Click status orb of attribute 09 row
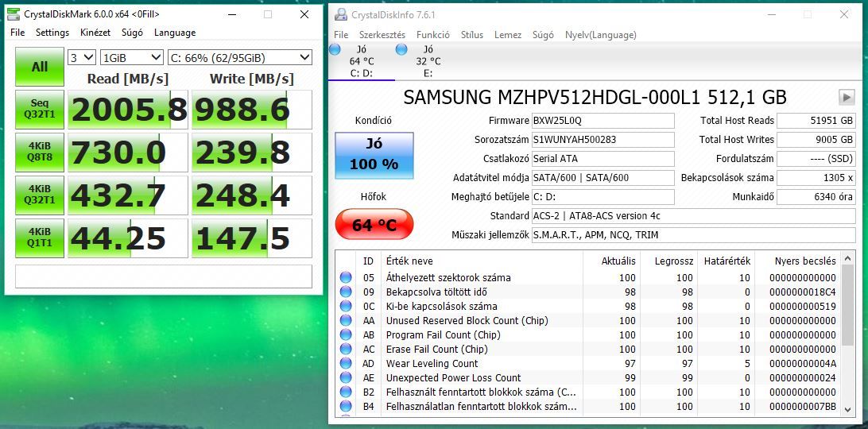Image resolution: width=868 pixels, height=429 pixels. tap(346, 292)
